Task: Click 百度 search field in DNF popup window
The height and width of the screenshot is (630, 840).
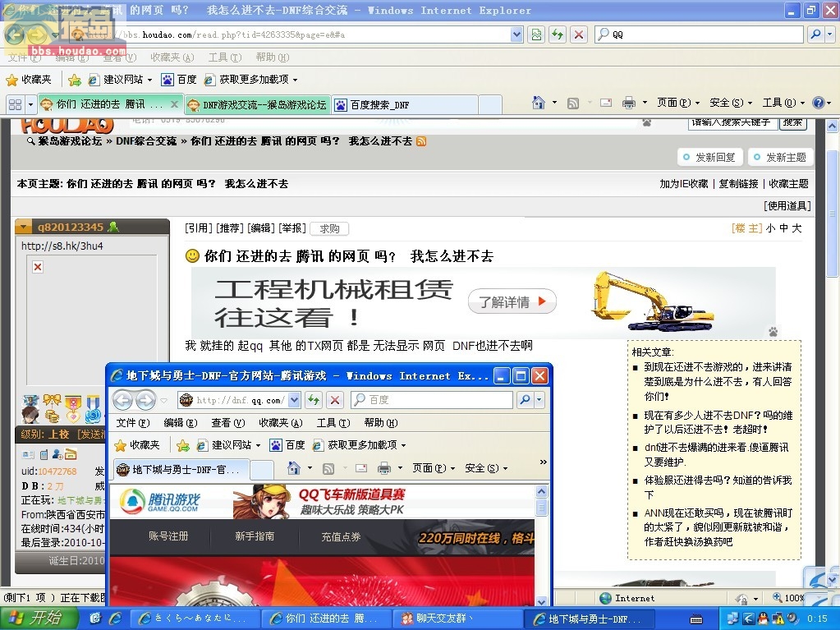Action: point(432,400)
